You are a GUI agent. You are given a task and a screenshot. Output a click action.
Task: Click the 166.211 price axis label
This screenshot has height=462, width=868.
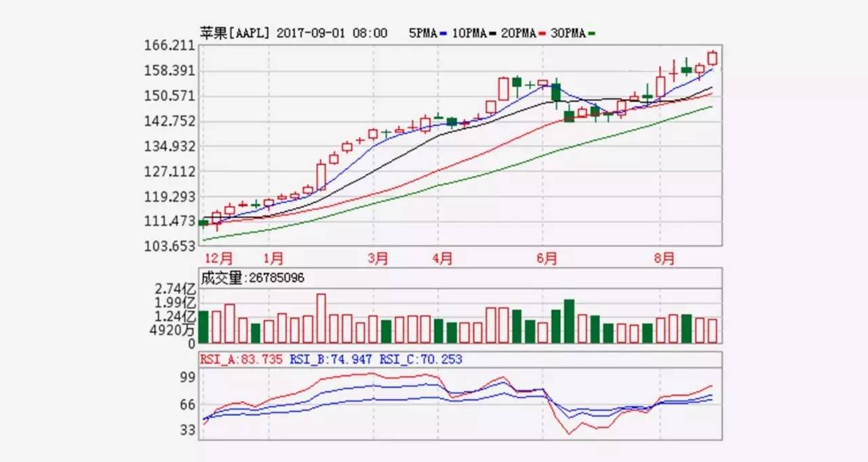[169, 46]
